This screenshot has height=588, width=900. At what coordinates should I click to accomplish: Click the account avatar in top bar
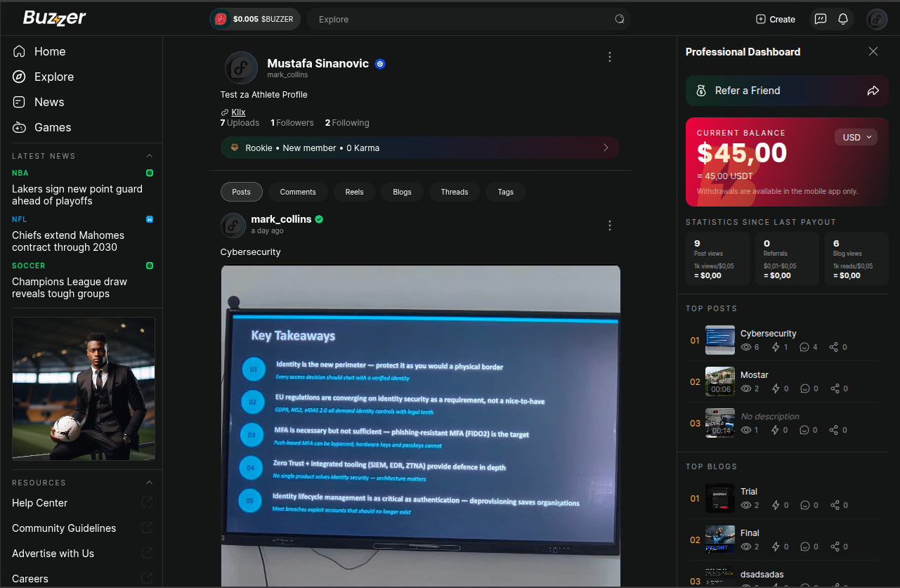(x=877, y=19)
